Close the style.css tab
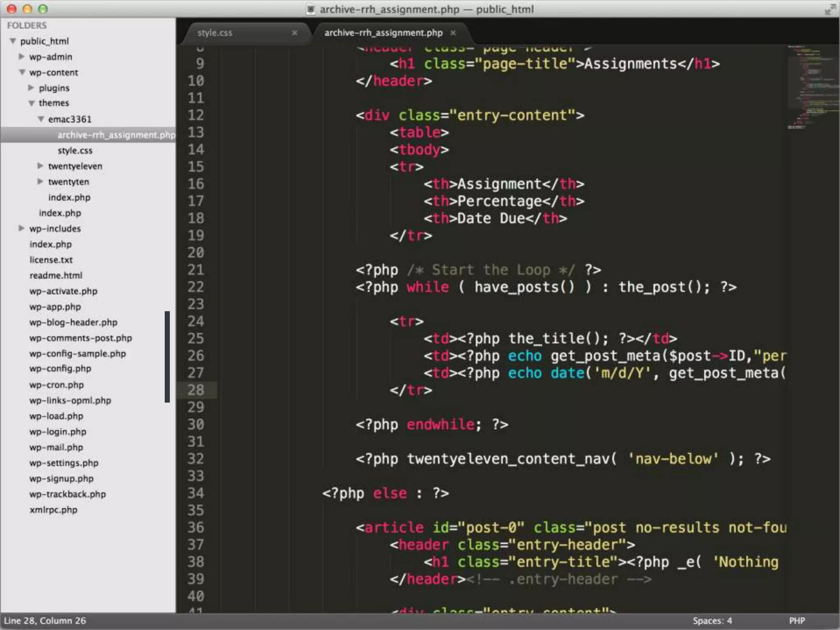The image size is (840, 630). coord(294,33)
